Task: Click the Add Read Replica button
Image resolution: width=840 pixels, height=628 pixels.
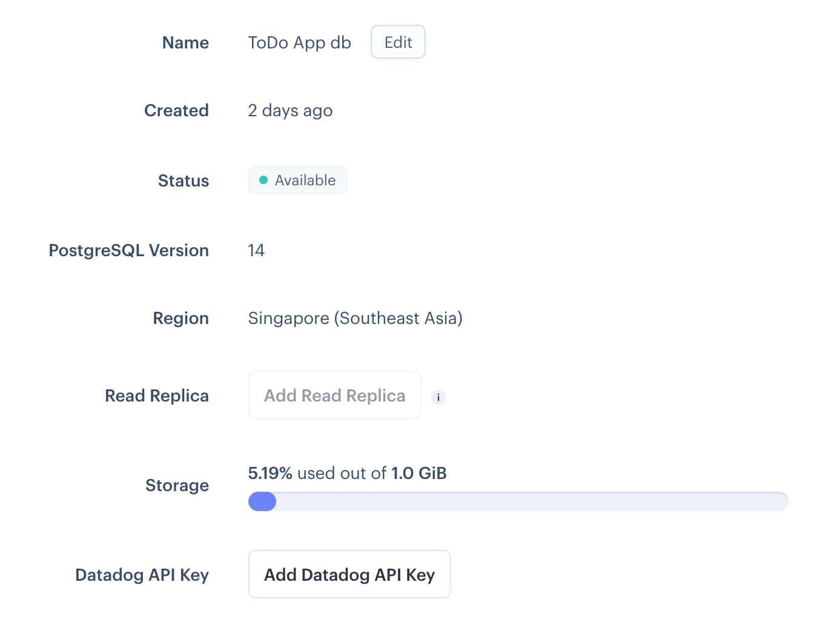Action: pos(334,395)
